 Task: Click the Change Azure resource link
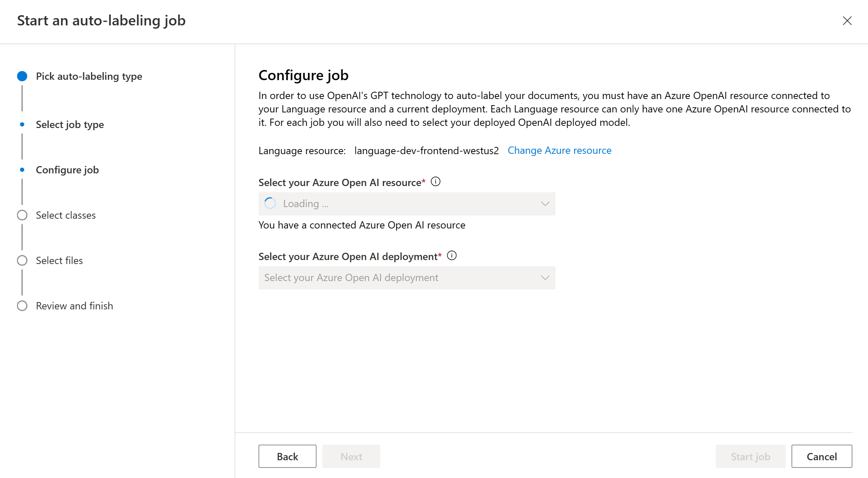click(559, 151)
